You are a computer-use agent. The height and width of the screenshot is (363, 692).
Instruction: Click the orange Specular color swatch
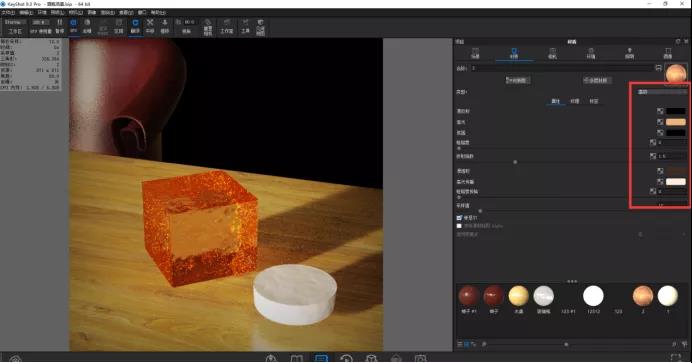[x=676, y=122]
